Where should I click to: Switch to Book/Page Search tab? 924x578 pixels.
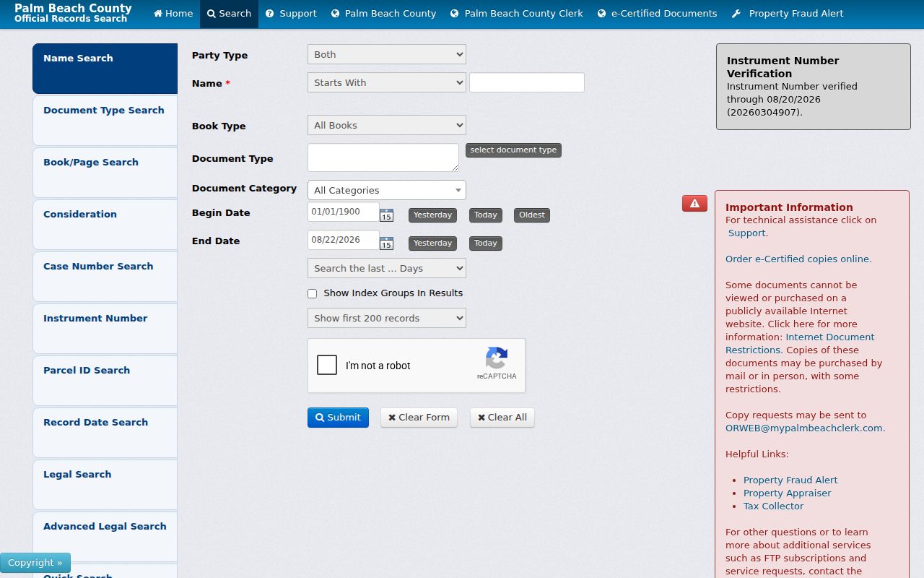(x=105, y=173)
